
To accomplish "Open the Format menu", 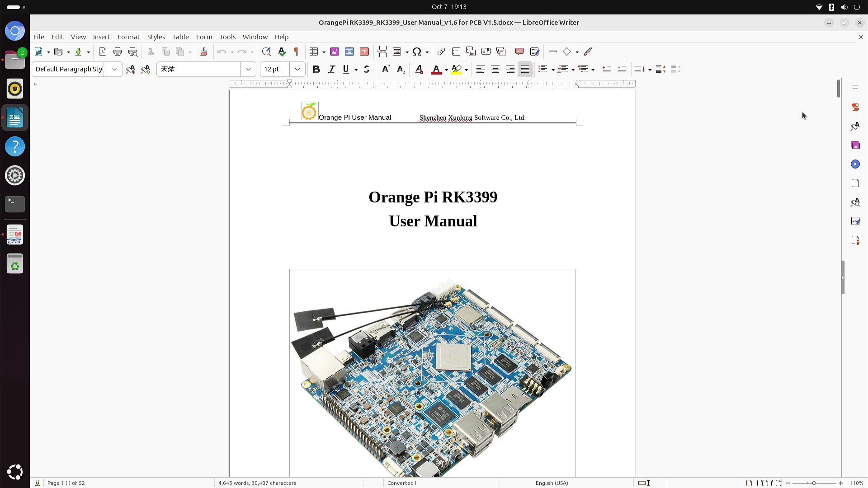I will pos(128,37).
